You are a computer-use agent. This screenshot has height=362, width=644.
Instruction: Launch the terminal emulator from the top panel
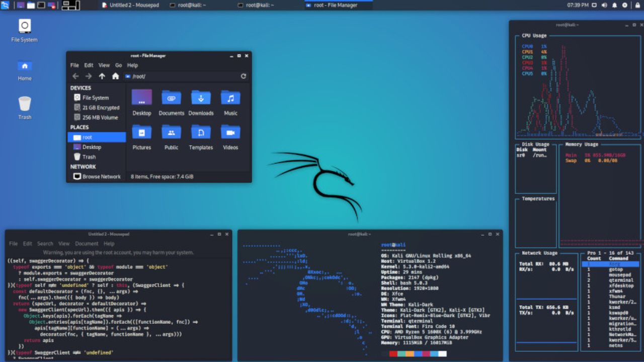[x=41, y=5]
